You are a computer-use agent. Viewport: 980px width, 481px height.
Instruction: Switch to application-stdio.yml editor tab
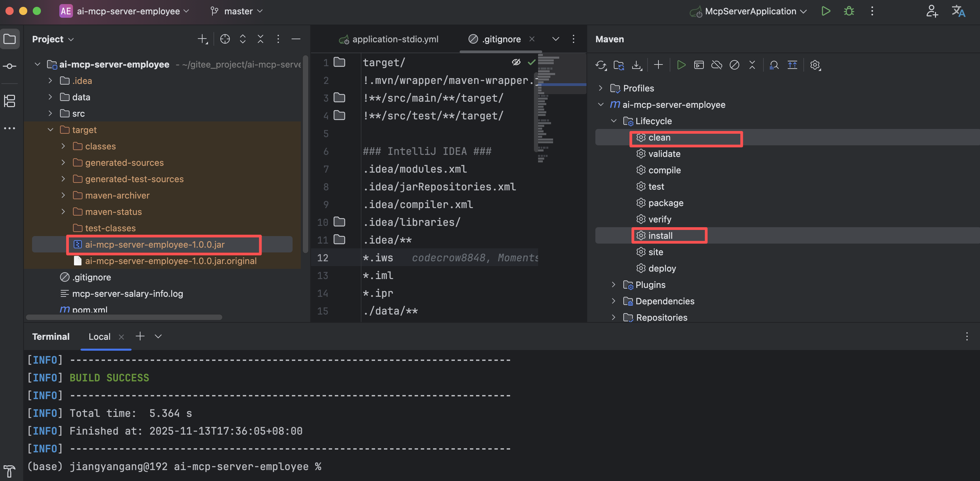395,39
